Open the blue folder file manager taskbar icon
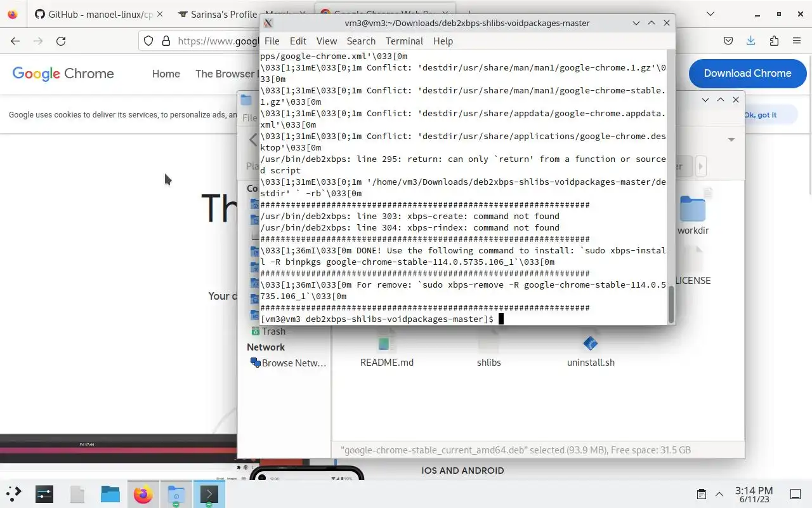812x508 pixels. tap(110, 493)
